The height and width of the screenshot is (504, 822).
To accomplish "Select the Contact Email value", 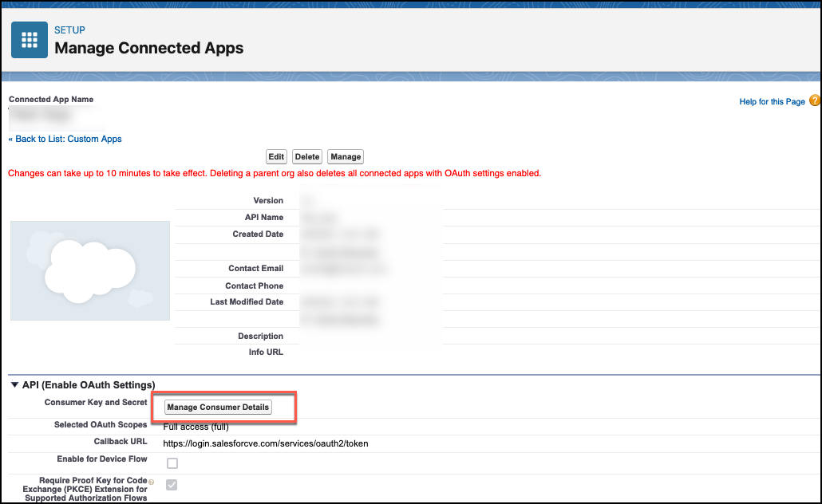I will pyautogui.click(x=343, y=269).
